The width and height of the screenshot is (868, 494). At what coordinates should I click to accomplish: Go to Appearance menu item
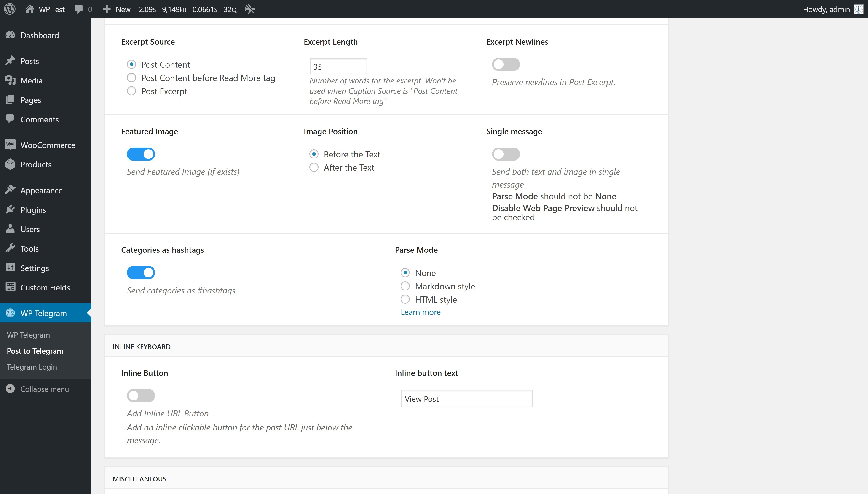(x=41, y=190)
